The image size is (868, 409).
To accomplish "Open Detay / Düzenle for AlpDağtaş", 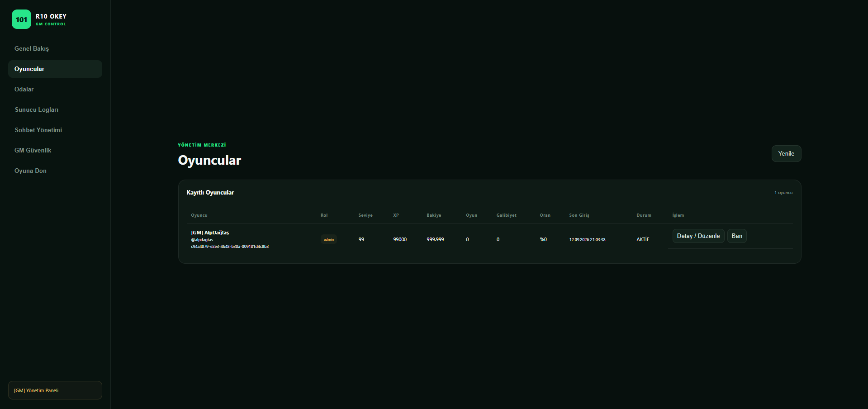I will pyautogui.click(x=698, y=236).
